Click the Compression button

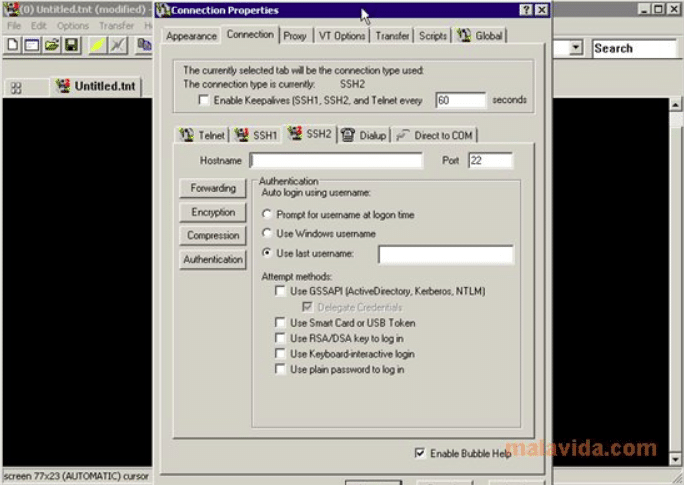tap(213, 236)
